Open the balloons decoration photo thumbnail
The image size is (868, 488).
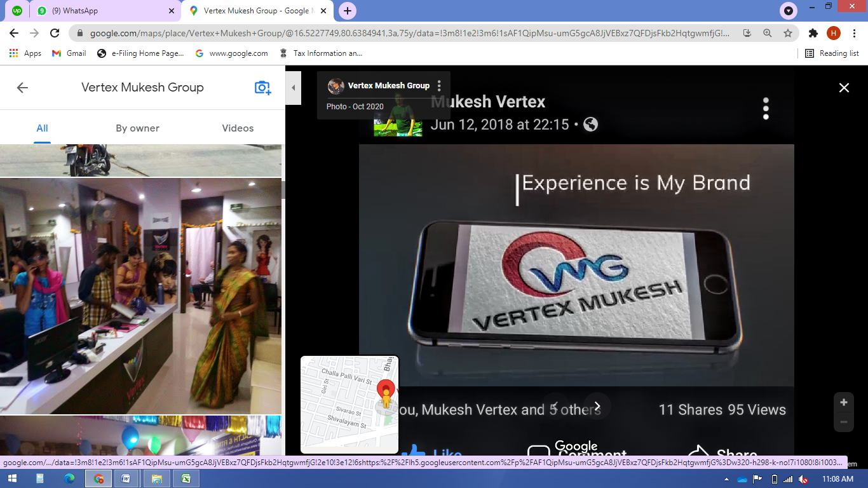click(140, 435)
